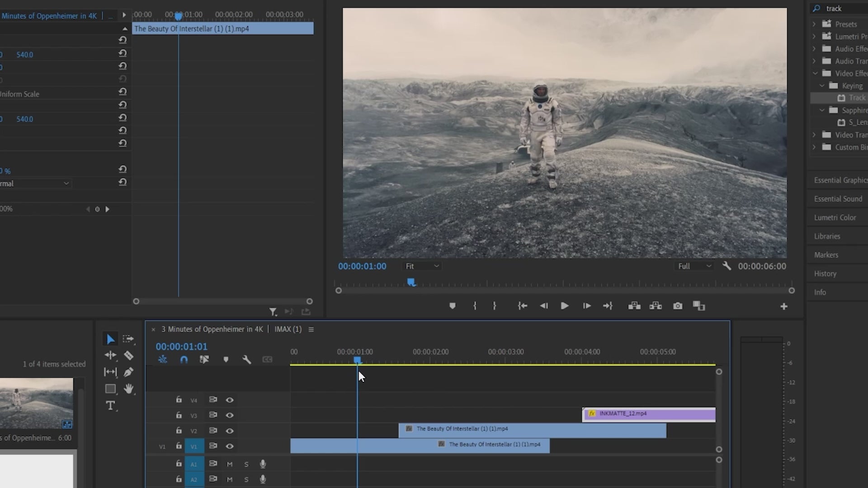Select the Slip tool
The width and height of the screenshot is (868, 488).
point(110,372)
